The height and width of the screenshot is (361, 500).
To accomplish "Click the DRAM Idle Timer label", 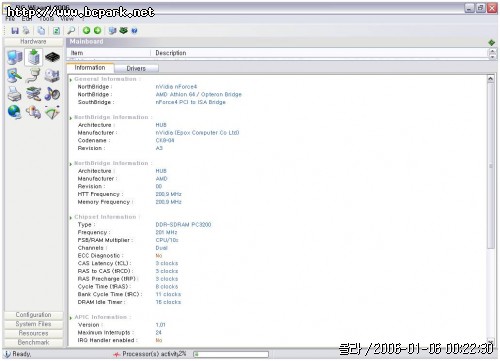I will 101,302.
